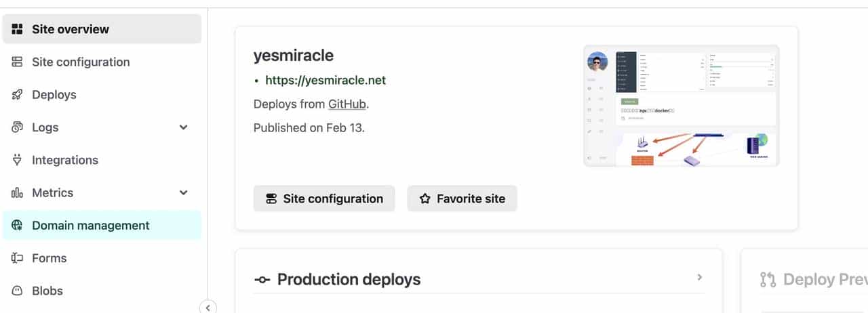The width and height of the screenshot is (868, 313).
Task: Click the Deploys rocket icon
Action: (x=18, y=95)
